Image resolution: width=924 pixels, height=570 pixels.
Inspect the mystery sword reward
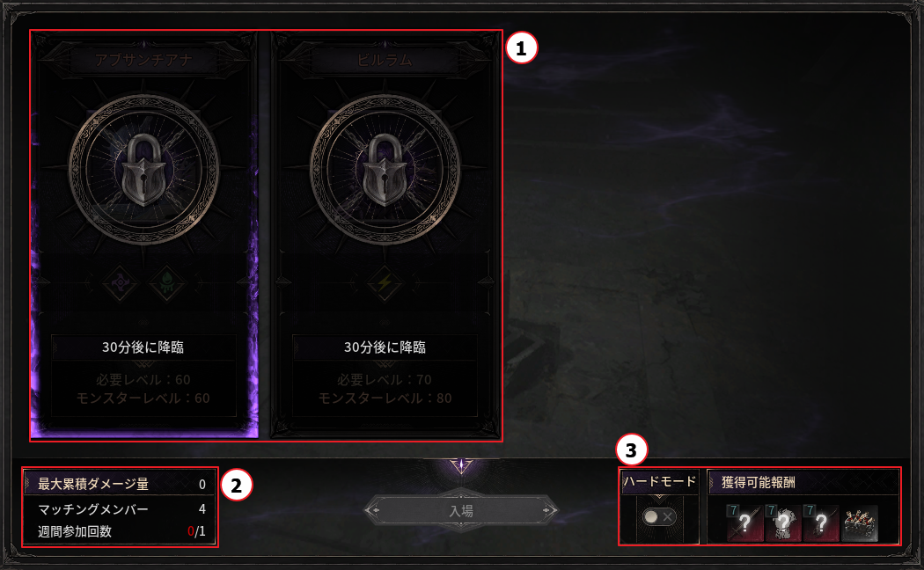pyautogui.click(x=744, y=522)
